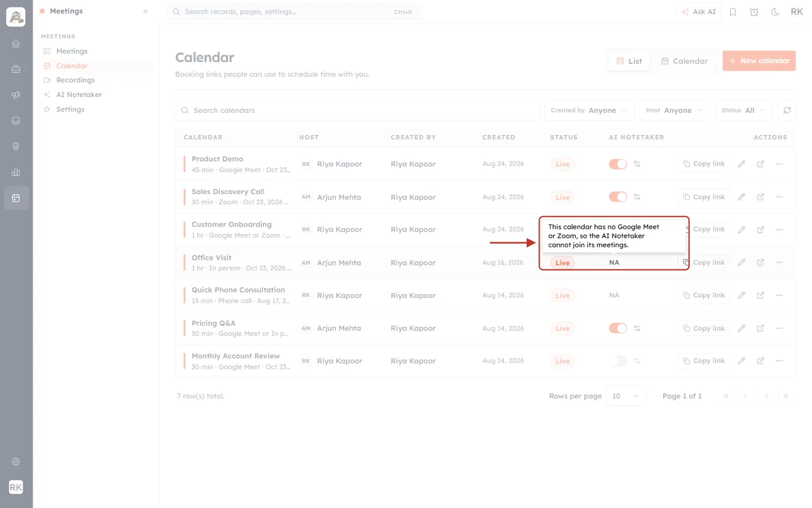Switch to dark mode moon icon

775,12
